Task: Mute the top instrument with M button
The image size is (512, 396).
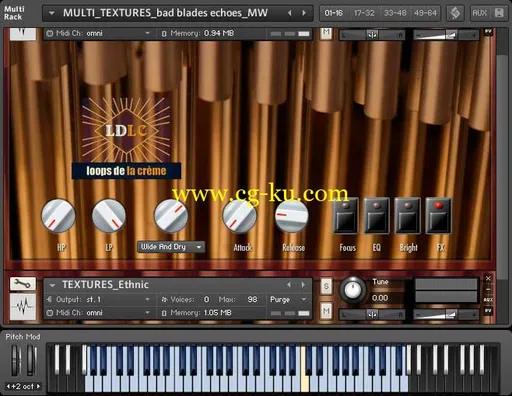Action: (x=326, y=33)
